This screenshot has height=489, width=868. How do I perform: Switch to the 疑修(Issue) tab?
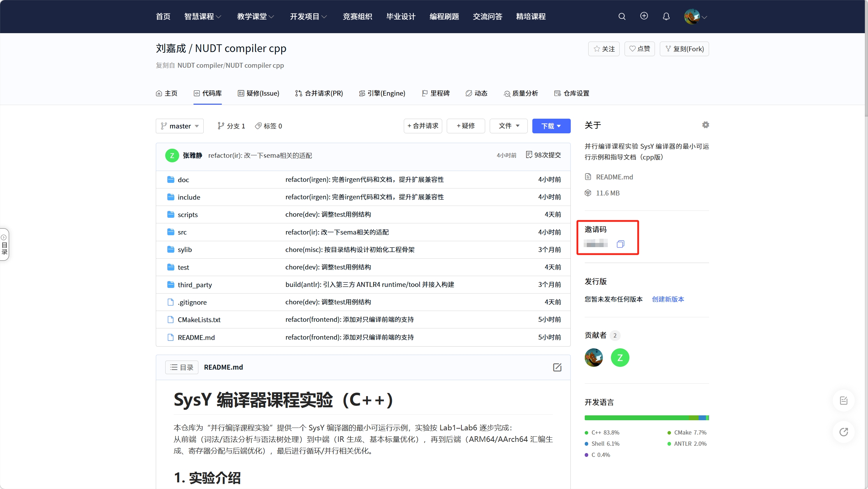258,93
